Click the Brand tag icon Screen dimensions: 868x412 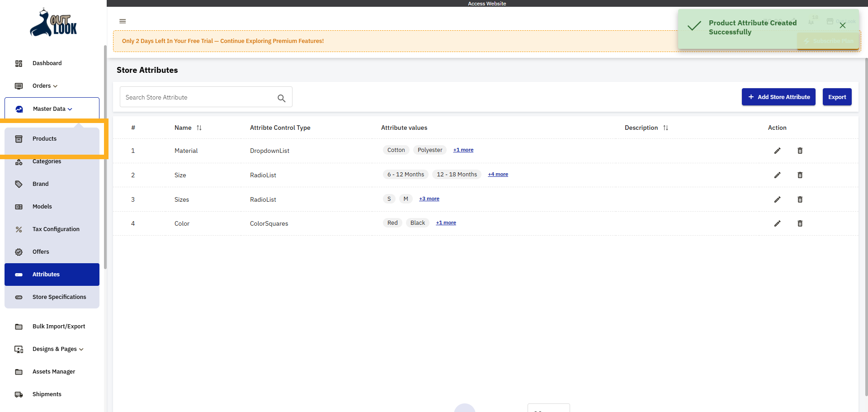19,184
